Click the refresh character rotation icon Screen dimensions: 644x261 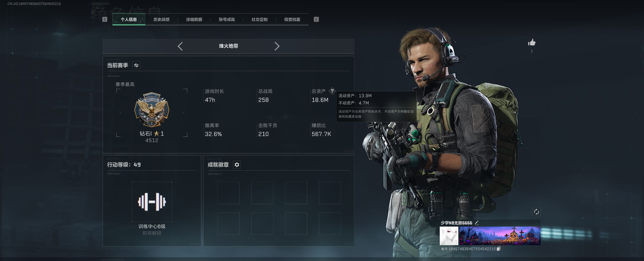tap(536, 212)
